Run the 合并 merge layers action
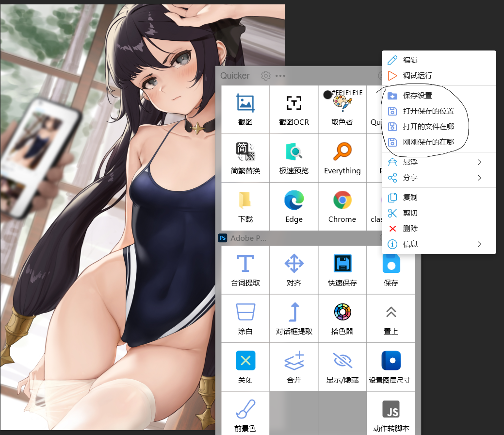 (x=294, y=367)
